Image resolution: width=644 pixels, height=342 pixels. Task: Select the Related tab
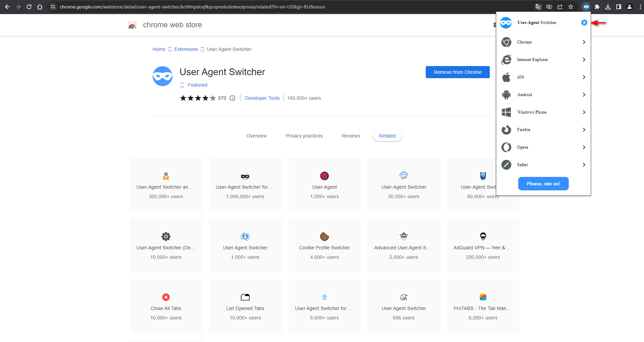point(387,136)
